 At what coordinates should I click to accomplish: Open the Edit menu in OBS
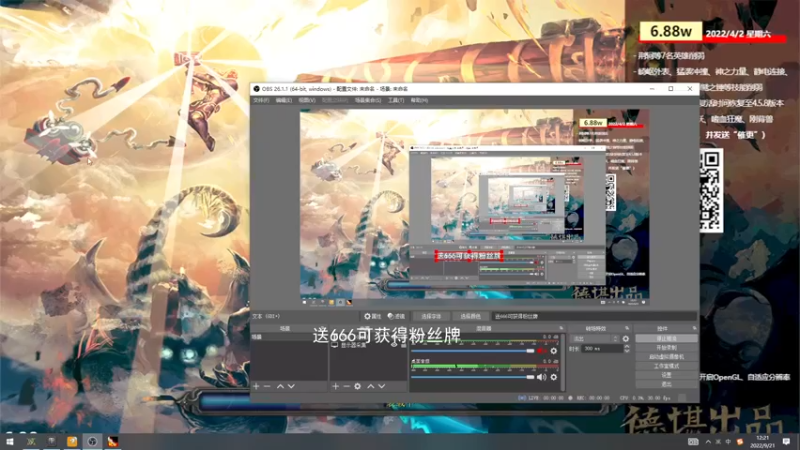point(284,101)
